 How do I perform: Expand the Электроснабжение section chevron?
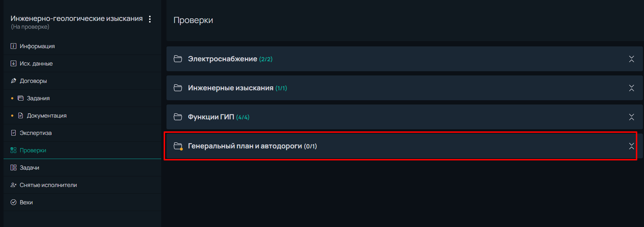[631, 59]
